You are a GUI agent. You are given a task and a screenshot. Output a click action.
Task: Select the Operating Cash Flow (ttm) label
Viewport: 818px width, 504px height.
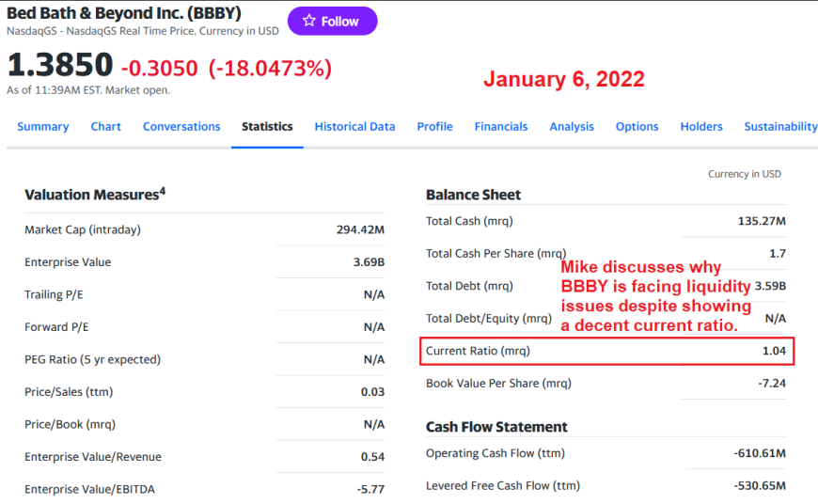[x=496, y=453]
